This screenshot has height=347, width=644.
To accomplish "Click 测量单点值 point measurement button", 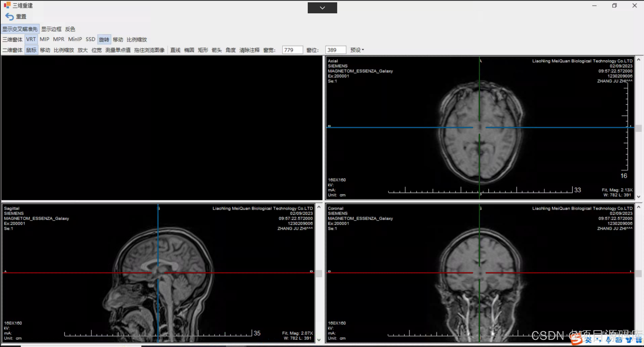I will 118,50.
